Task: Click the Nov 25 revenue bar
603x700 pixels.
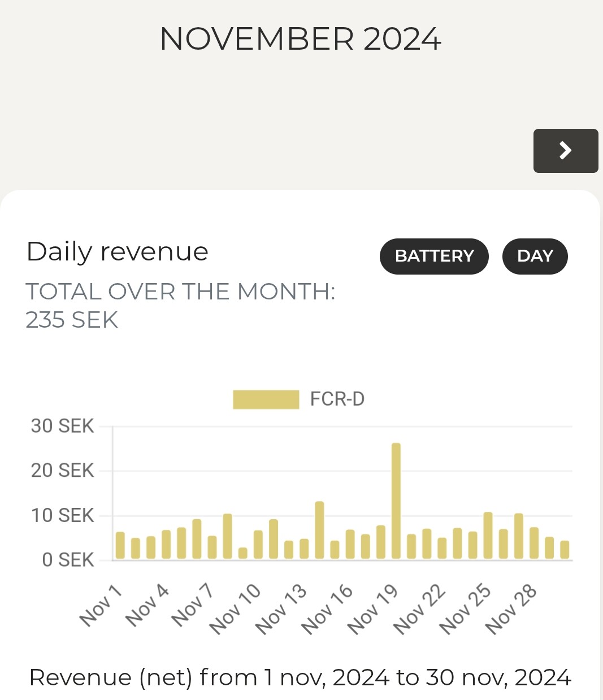Action: [488, 536]
